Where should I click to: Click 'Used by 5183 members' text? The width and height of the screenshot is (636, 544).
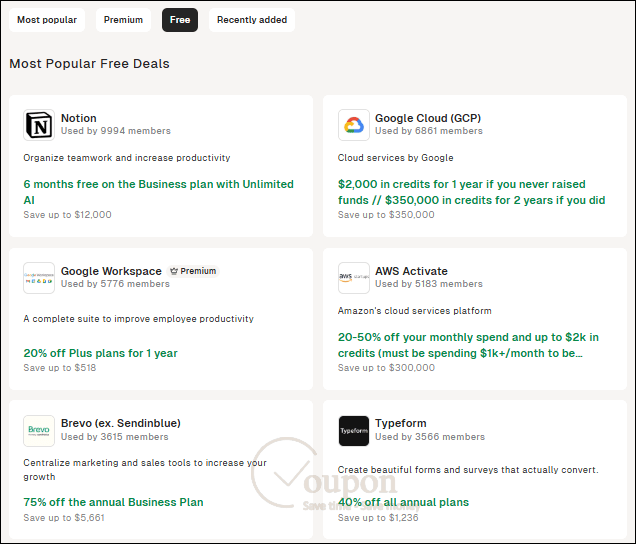[429, 284]
